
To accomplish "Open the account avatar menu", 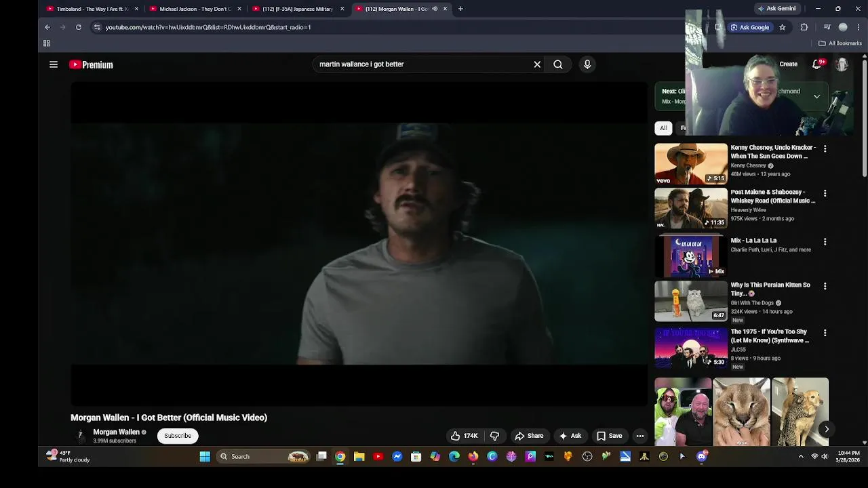I will [x=842, y=64].
